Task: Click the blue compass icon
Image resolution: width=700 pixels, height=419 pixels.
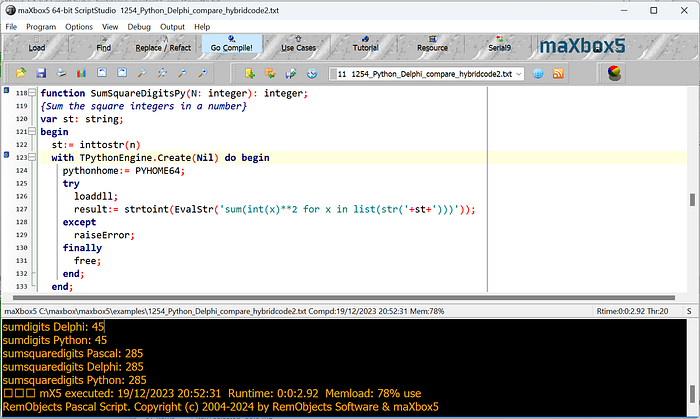Action: click(312, 73)
